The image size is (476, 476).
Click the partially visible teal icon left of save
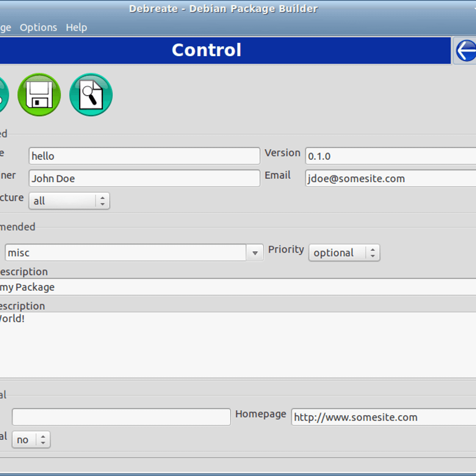pos(4,95)
